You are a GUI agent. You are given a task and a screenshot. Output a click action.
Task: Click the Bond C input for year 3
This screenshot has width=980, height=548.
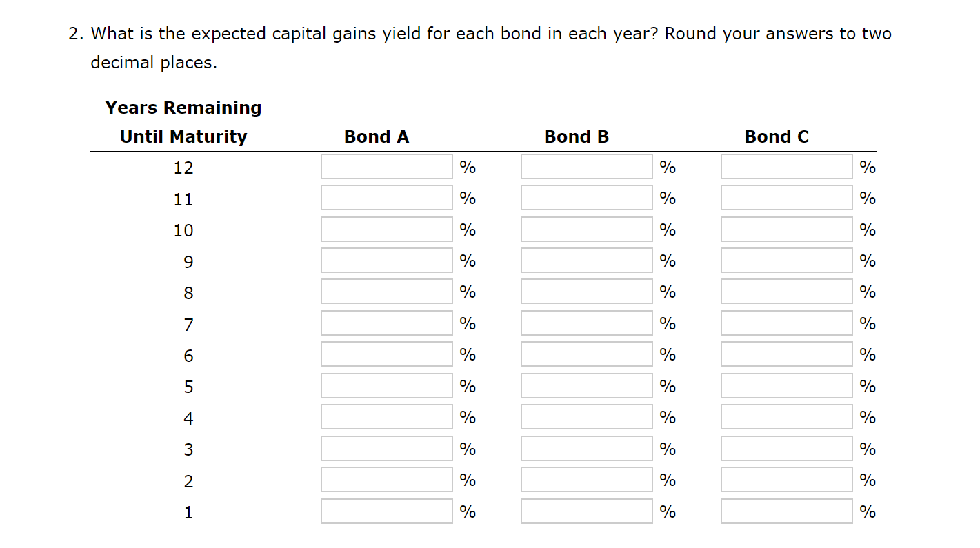[x=786, y=447]
